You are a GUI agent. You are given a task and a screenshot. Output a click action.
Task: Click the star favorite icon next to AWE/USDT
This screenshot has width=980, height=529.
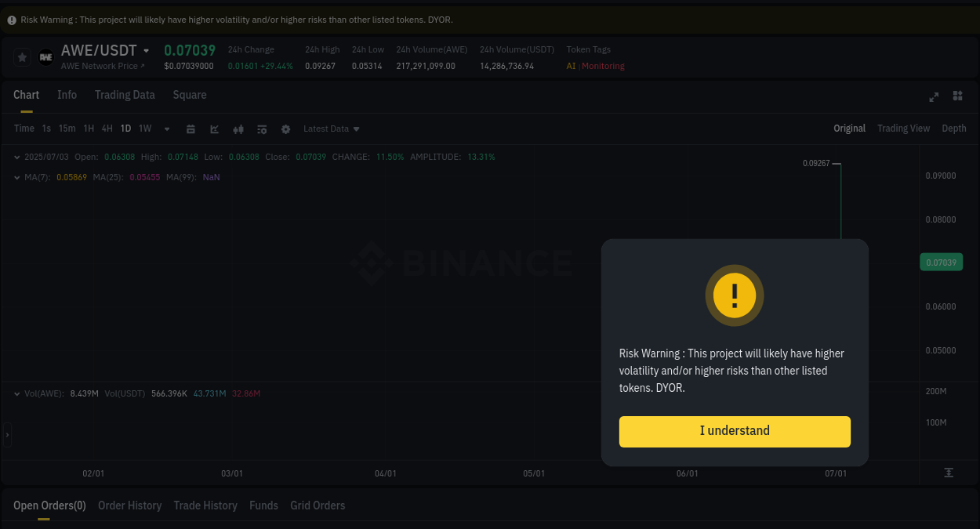click(x=21, y=56)
